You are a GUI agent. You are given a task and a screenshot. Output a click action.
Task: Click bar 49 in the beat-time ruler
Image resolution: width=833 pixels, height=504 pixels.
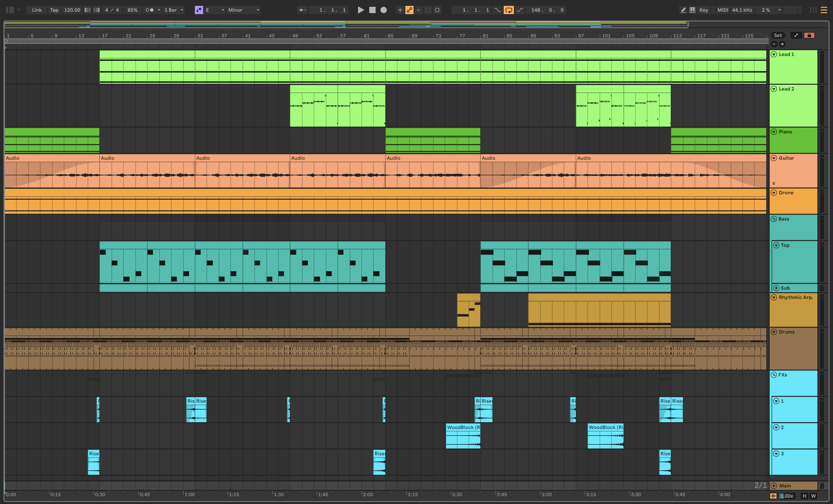pos(295,36)
